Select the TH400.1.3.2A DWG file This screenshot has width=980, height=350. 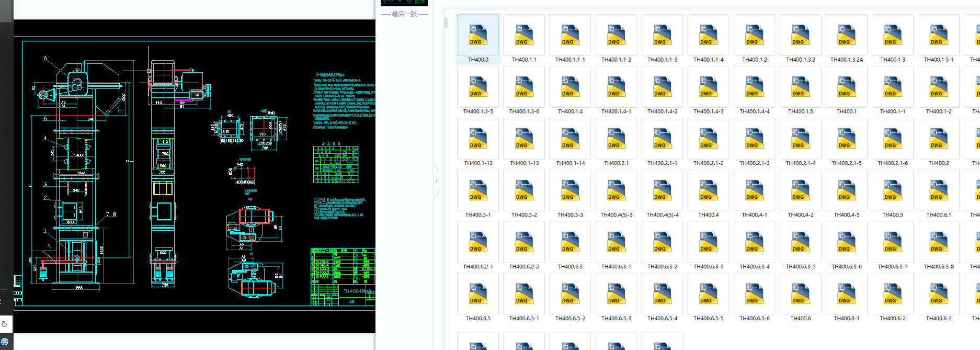(x=846, y=35)
